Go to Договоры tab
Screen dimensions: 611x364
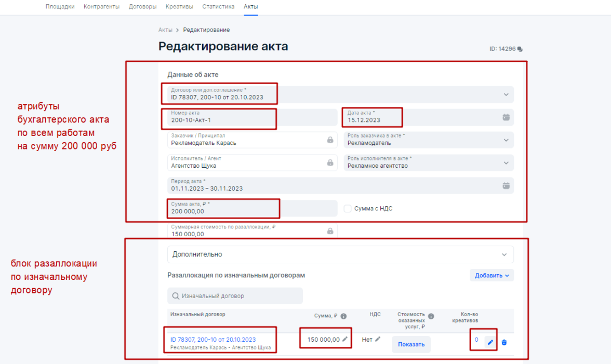[x=142, y=7]
